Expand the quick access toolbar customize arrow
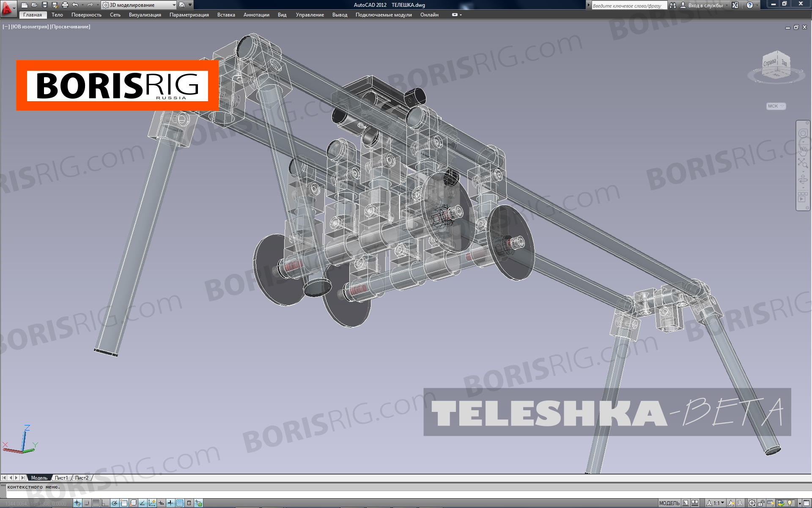Viewport: 812px width, 508px height. [x=190, y=5]
